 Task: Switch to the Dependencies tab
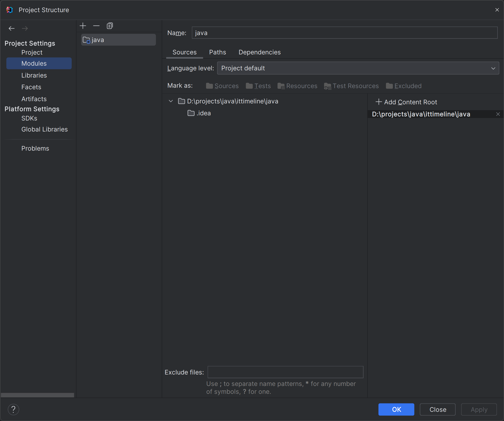[260, 52]
